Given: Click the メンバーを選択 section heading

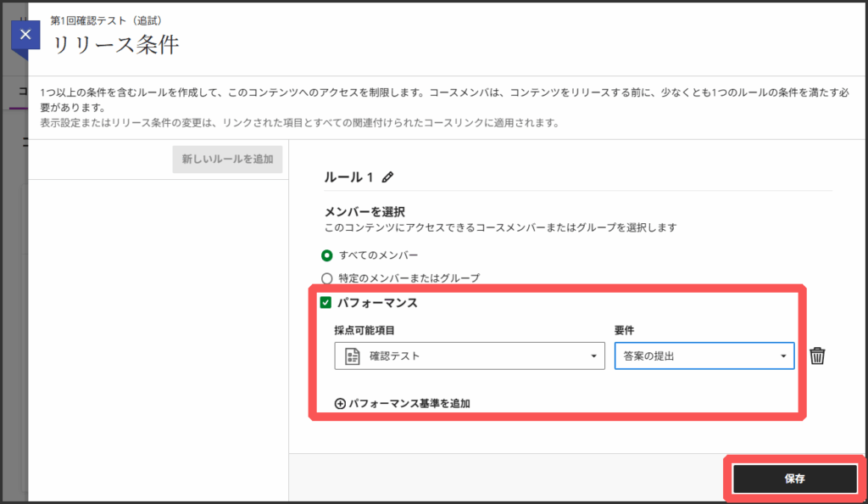Looking at the screenshot, I should pyautogui.click(x=364, y=211).
